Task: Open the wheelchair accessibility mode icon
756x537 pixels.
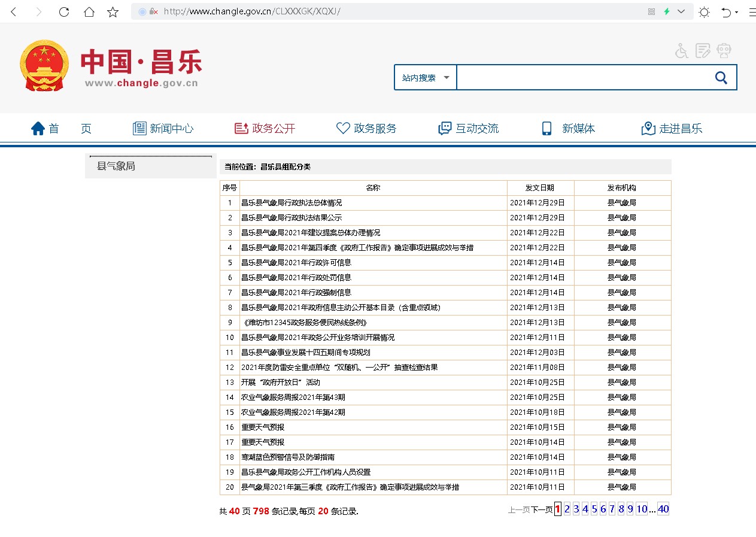Action: [x=681, y=51]
